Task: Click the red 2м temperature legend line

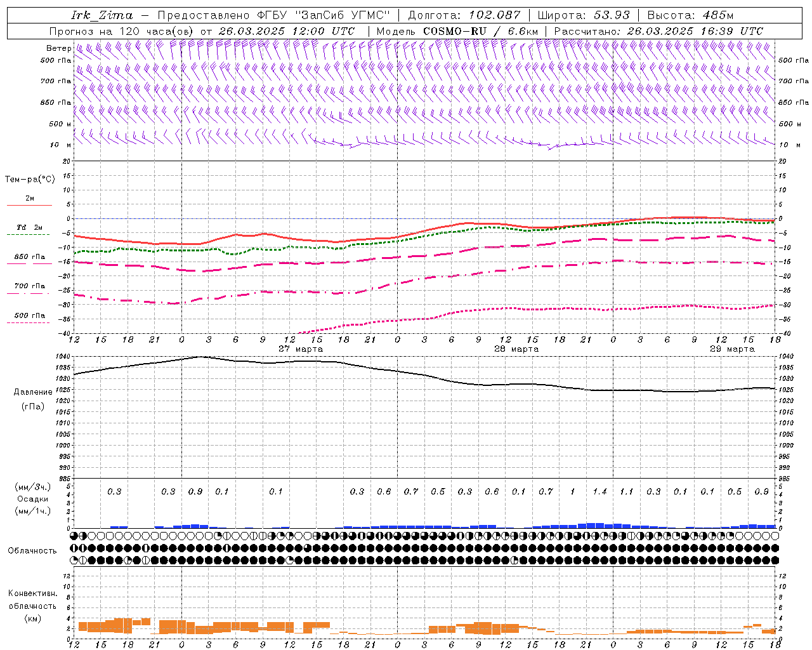Action: [30, 205]
